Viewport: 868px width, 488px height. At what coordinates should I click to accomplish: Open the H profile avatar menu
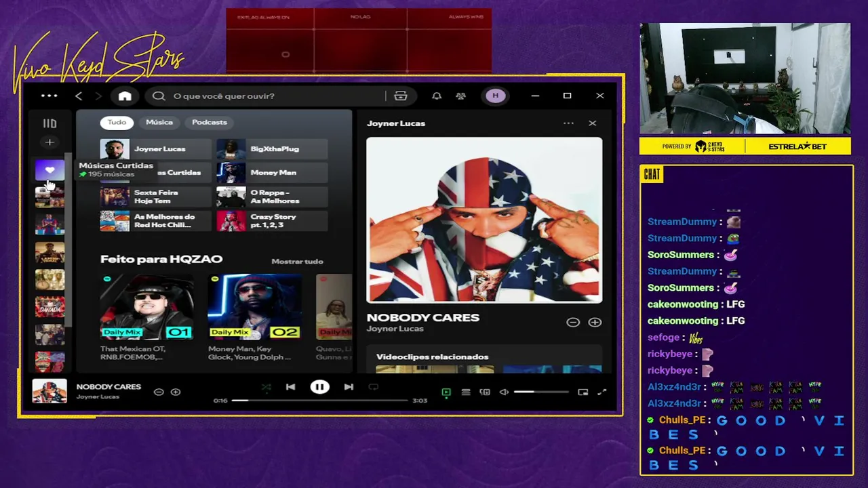pyautogui.click(x=495, y=96)
